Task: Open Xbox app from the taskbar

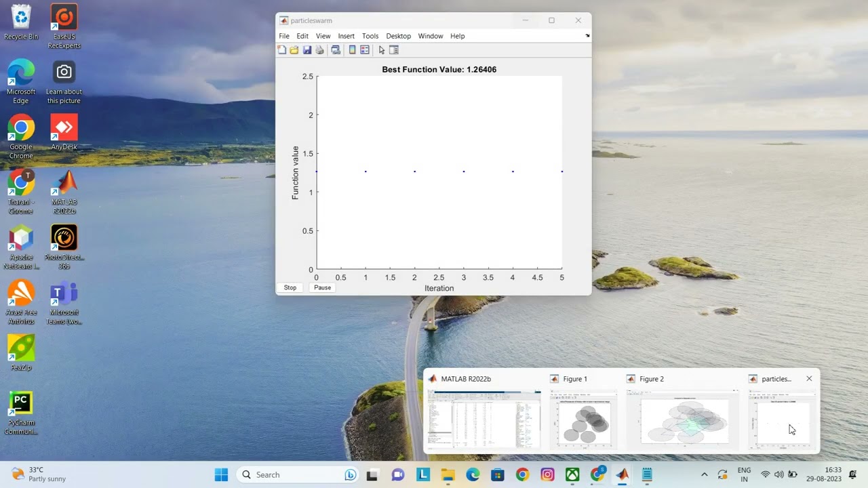Action: tap(572, 474)
